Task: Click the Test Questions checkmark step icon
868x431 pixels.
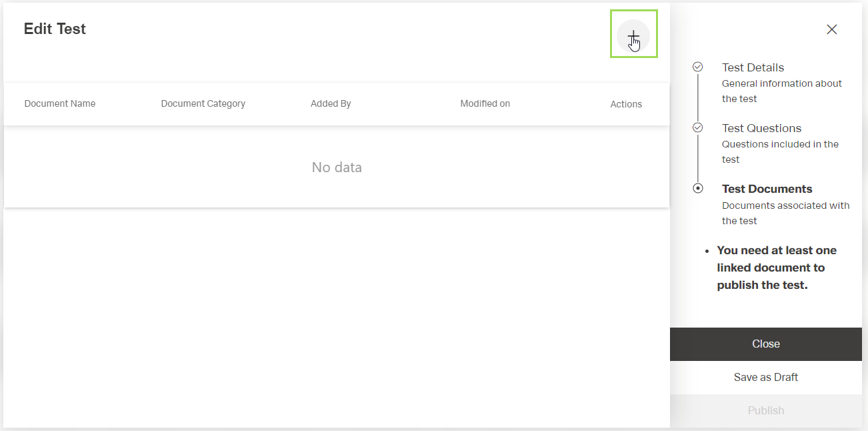Action: click(698, 127)
